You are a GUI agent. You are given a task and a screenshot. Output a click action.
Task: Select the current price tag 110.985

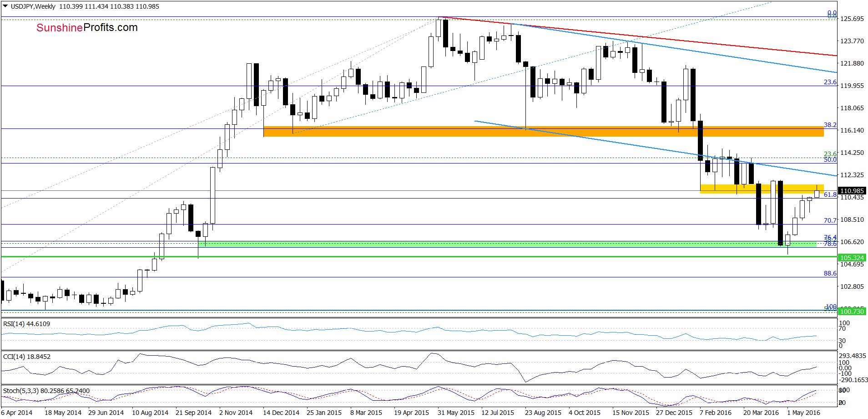(852, 191)
